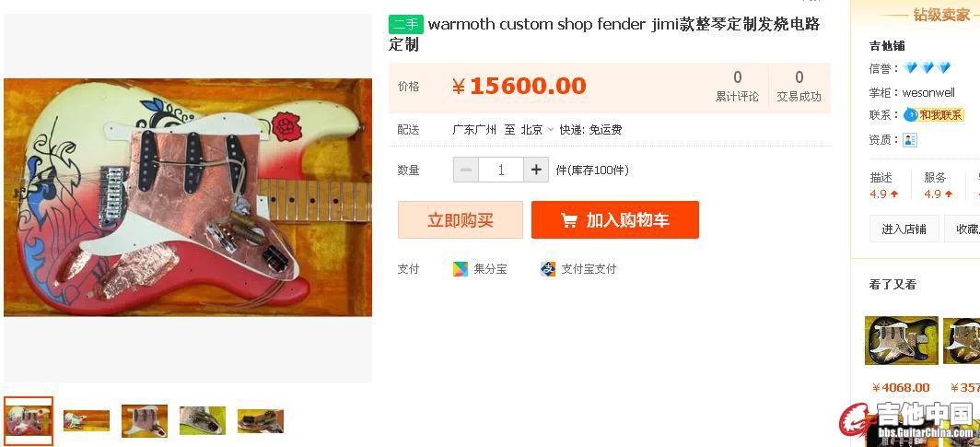Click the GuitarChina forum logo

click(906, 420)
